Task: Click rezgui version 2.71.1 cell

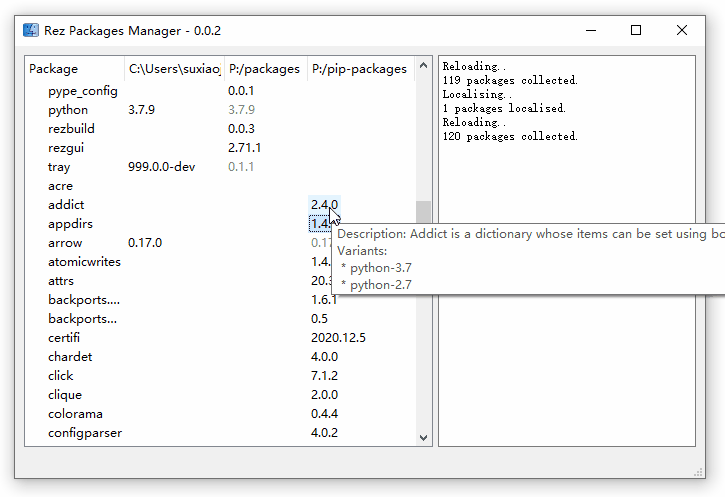Action: pos(244,148)
